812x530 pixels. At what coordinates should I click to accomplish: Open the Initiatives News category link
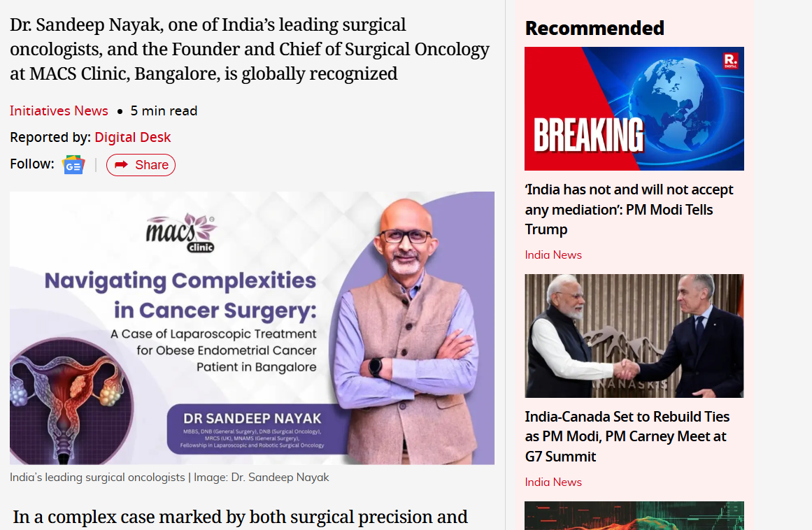[59, 110]
